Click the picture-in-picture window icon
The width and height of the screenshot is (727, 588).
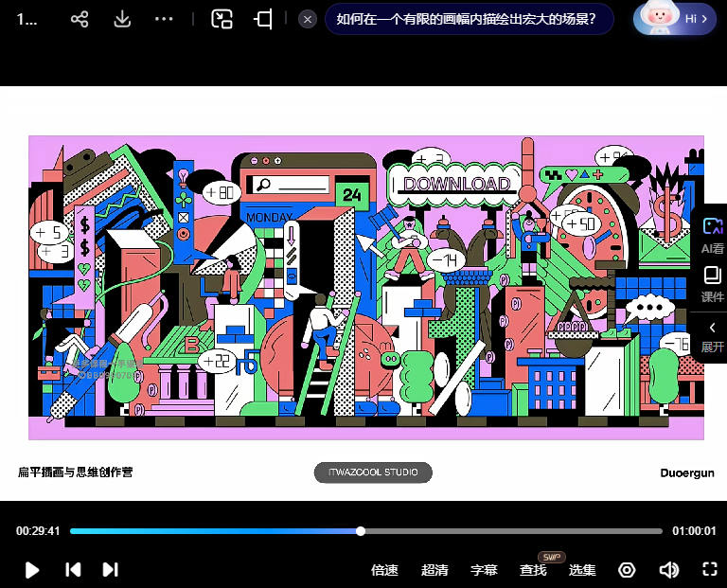coord(222,19)
